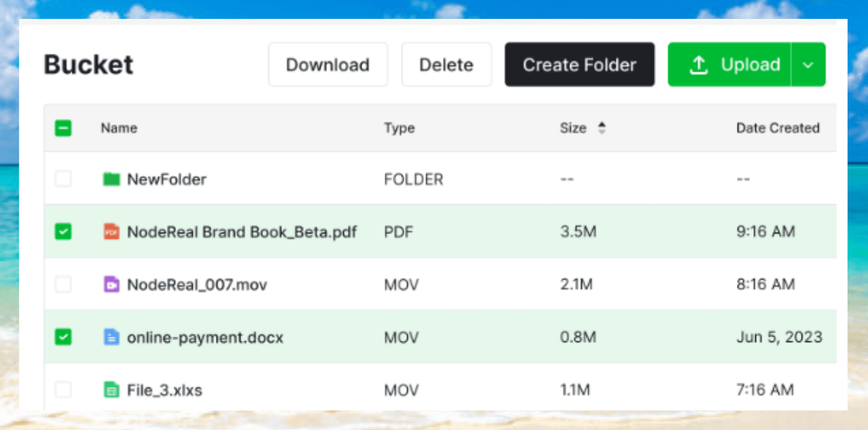Viewport: 868px width, 430px height.
Task: Click the green NewFolder folder icon
Action: coord(111,179)
